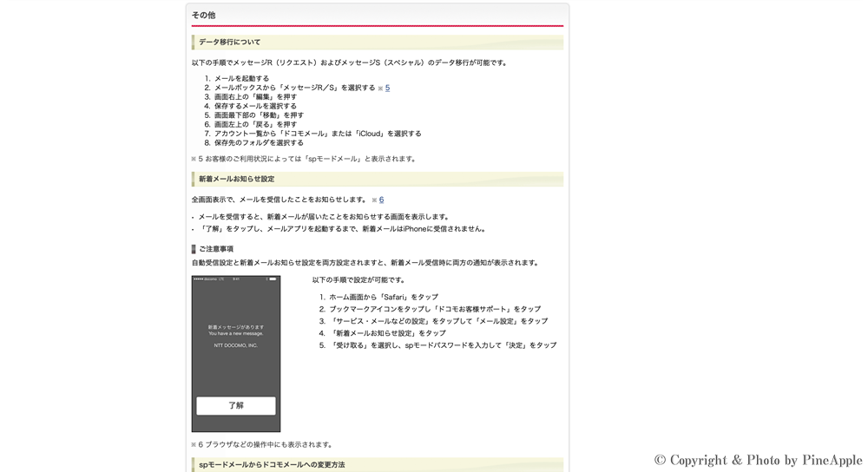Click the phone status bar in the screenshot image
Viewport: 868px width, 472px height.
click(236, 279)
